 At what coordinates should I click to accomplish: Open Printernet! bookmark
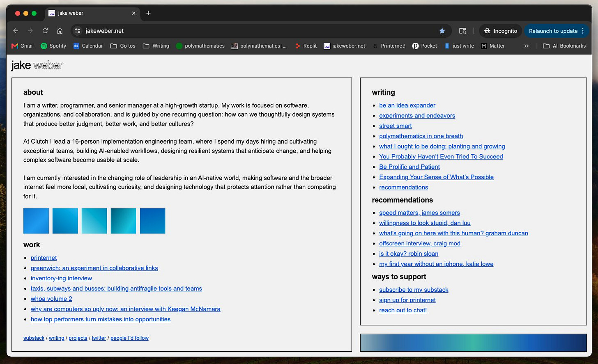(389, 46)
